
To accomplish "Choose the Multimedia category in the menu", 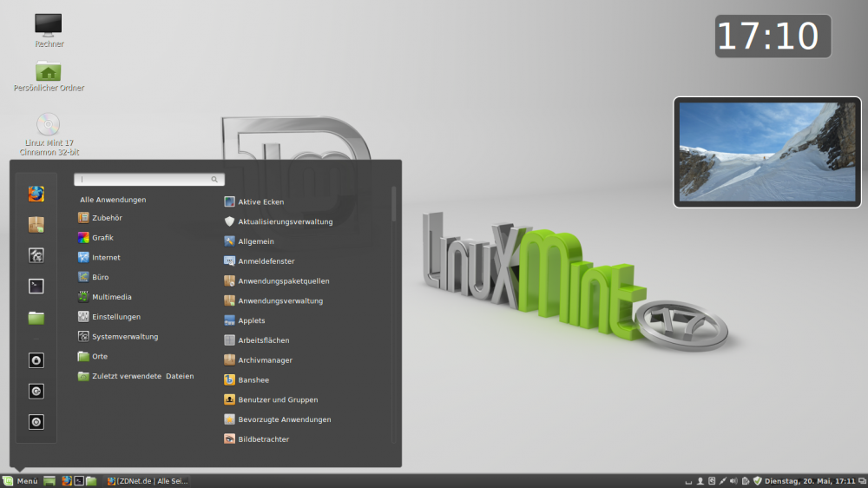I will 111,297.
